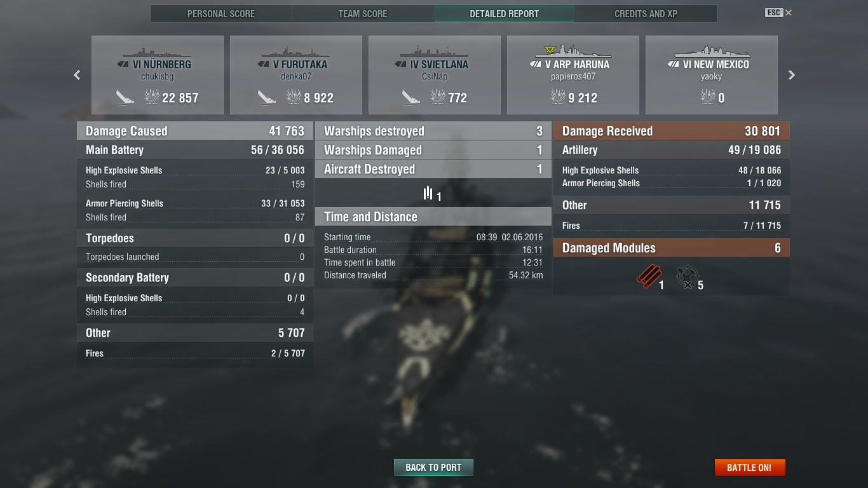Click the damaged gun turret module icon
Image resolution: width=868 pixels, height=488 pixels.
[x=687, y=278]
